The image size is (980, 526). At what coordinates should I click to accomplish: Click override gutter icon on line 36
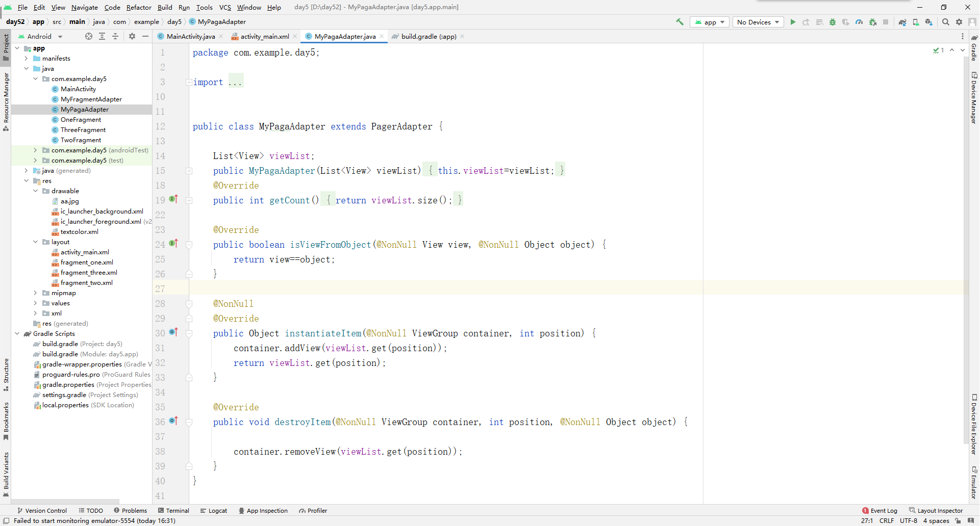point(173,421)
